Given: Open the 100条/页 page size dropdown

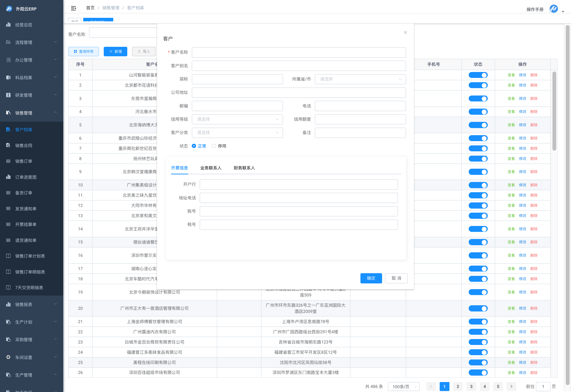Looking at the screenshot, I should click(404, 386).
